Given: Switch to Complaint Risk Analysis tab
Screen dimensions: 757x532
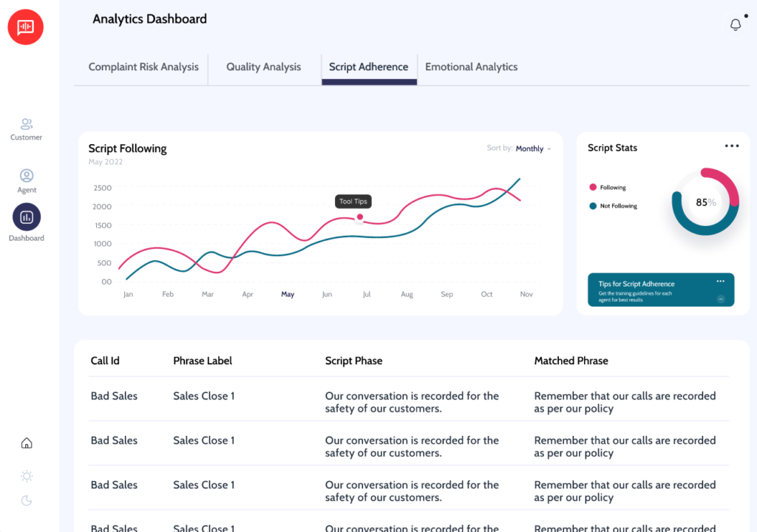Looking at the screenshot, I should (x=143, y=67).
